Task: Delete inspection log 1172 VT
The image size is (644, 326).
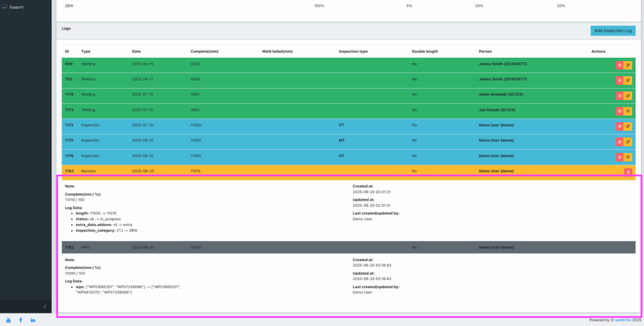Action: pyautogui.click(x=619, y=126)
